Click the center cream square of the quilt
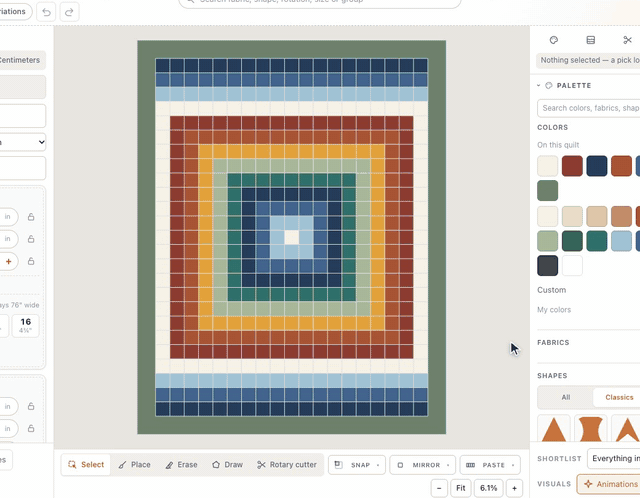 pyautogui.click(x=291, y=237)
